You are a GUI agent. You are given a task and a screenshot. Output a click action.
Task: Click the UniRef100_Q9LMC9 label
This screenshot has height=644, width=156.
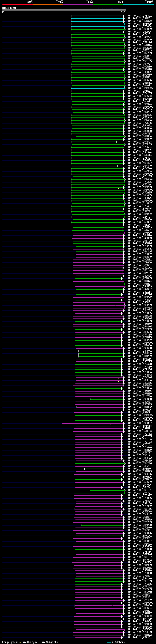pos(140,287)
